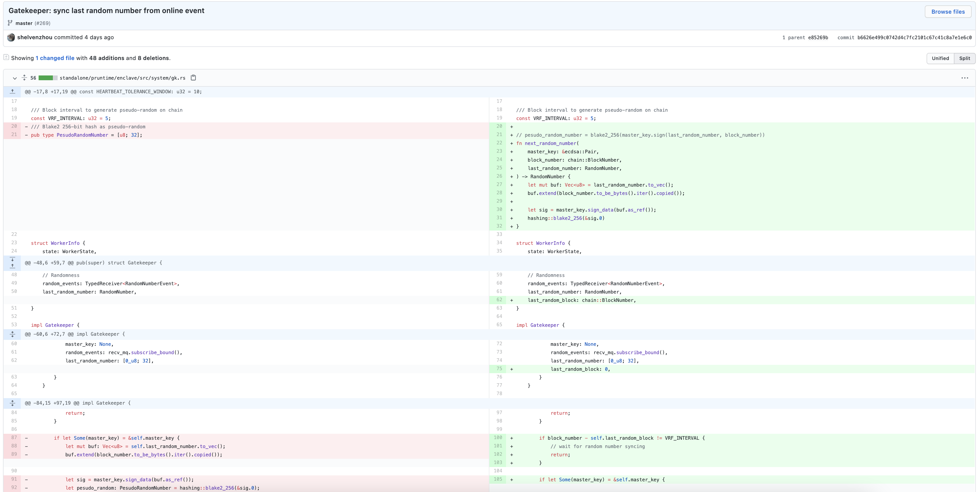This screenshot has width=980, height=492.
Task: Click the file diff icon before Showing
Action: click(6, 57)
